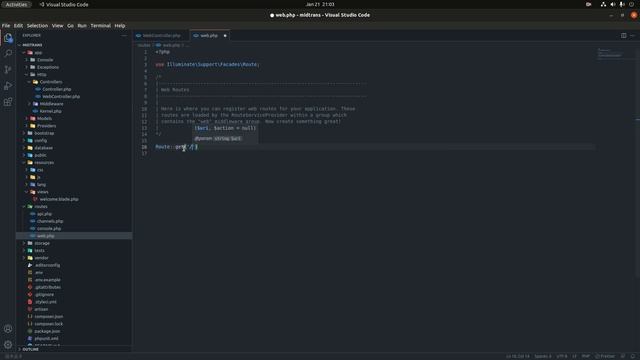This screenshot has width=640, height=360.
Task: Open the artisan file
Action: pyautogui.click(x=41, y=309)
